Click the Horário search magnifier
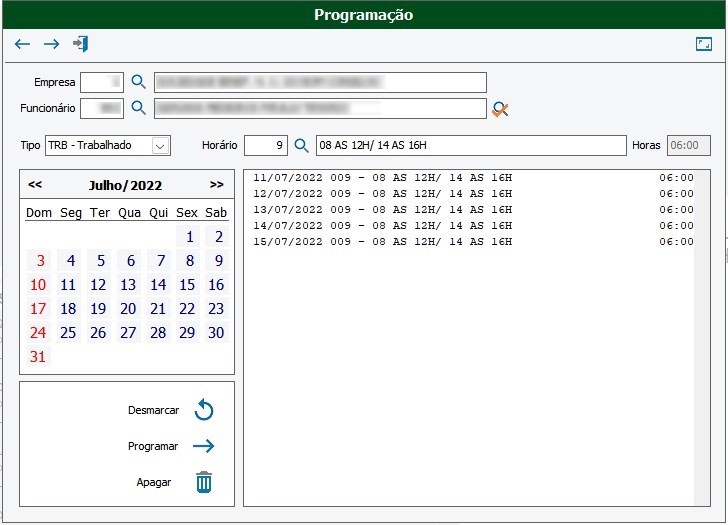 (301, 146)
